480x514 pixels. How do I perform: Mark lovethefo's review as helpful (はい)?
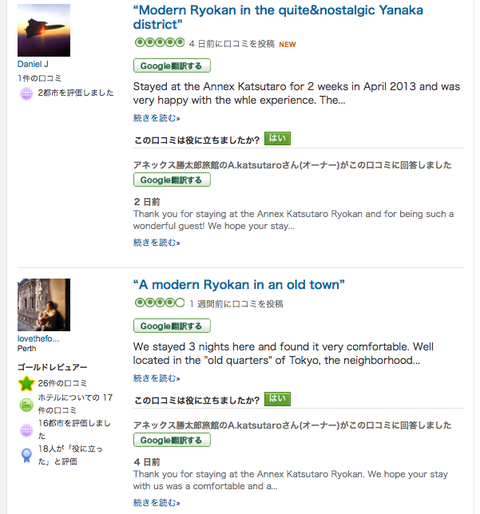tap(277, 399)
